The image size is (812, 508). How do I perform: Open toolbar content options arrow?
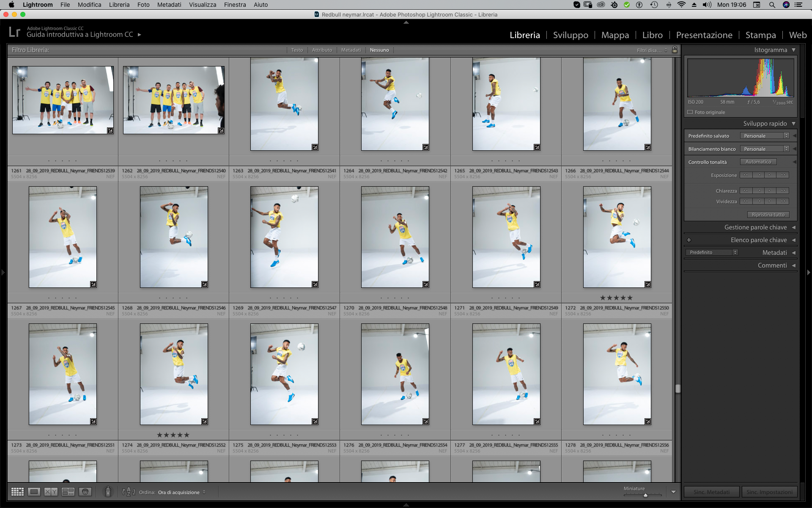point(673,492)
